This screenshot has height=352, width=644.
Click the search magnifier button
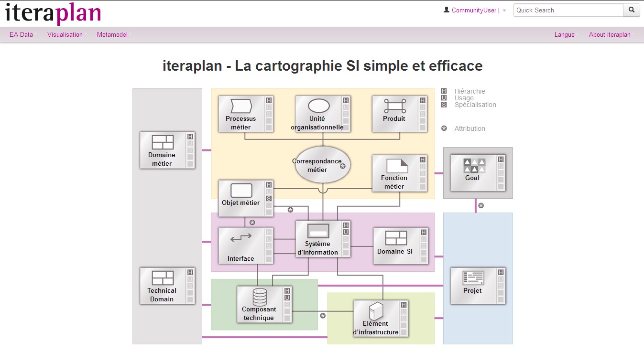(632, 10)
